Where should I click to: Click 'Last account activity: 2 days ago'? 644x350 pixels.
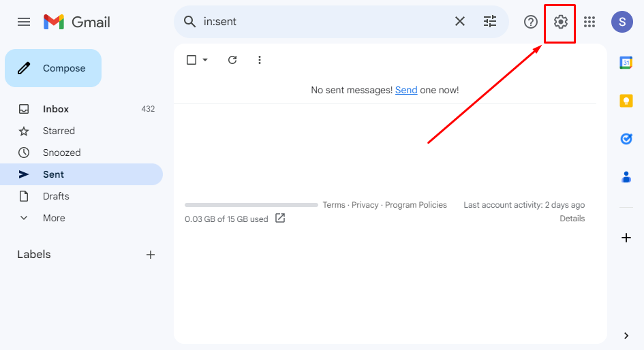tap(524, 205)
